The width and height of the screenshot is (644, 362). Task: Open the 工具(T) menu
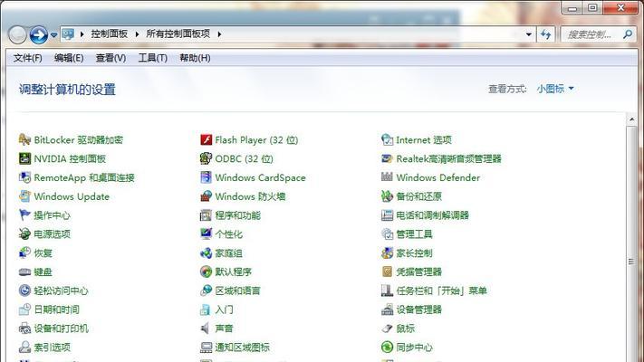(153, 58)
